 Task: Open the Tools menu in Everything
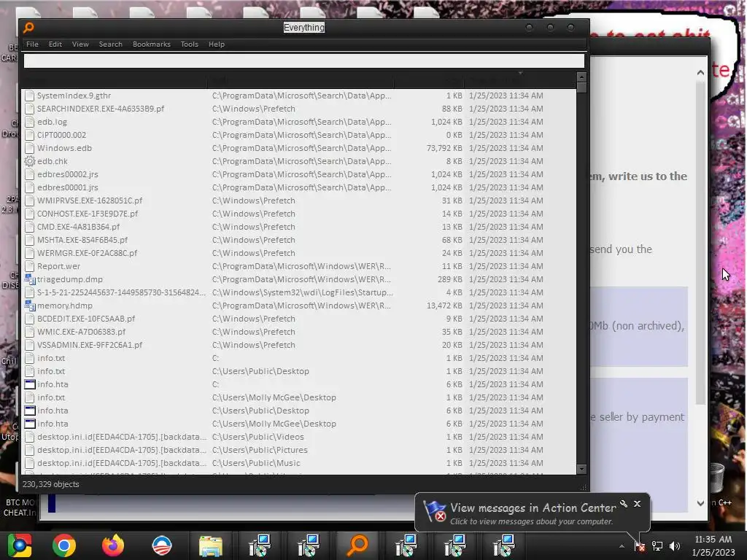point(189,44)
